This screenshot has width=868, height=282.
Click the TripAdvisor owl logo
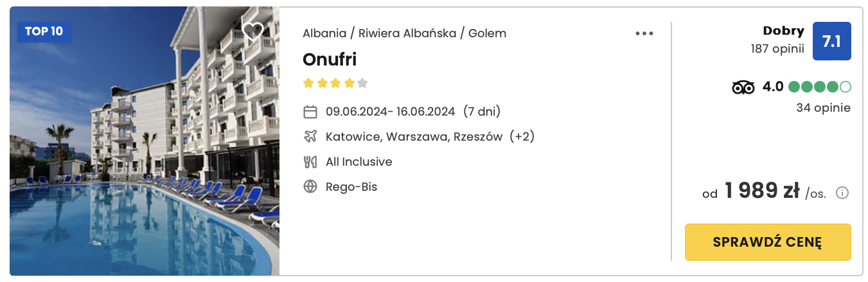pyautogui.click(x=743, y=87)
